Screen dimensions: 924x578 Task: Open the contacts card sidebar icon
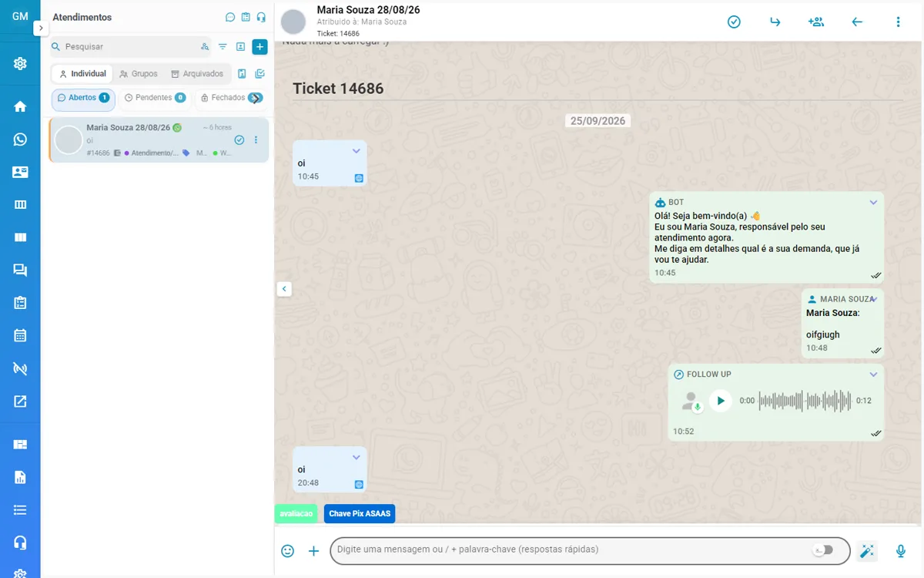coord(20,172)
